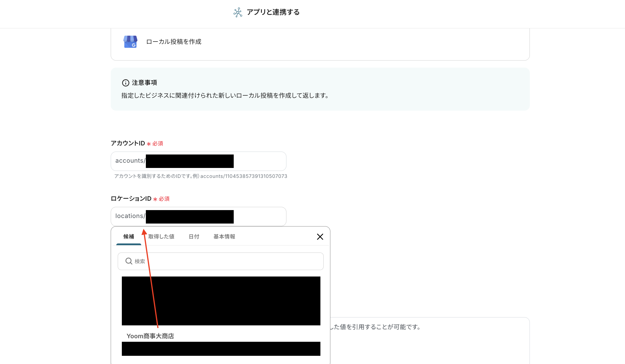This screenshot has height=364, width=625.
Task: Open the 取得した値 tab
Action: coord(161,236)
